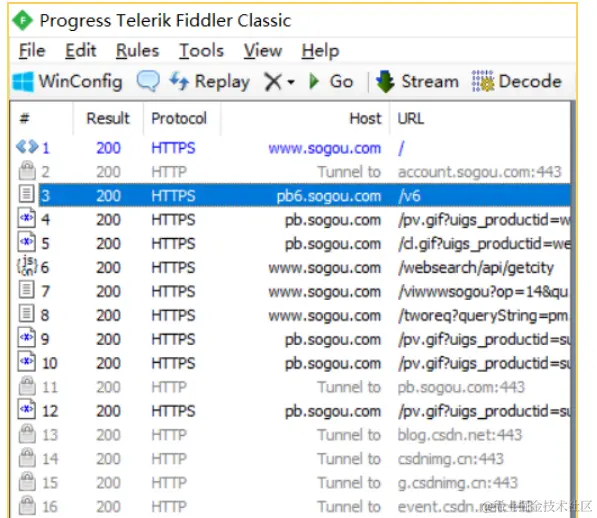Image resolution: width=597 pixels, height=518 pixels.
Task: Select session number 10
Action: [x=49, y=363]
